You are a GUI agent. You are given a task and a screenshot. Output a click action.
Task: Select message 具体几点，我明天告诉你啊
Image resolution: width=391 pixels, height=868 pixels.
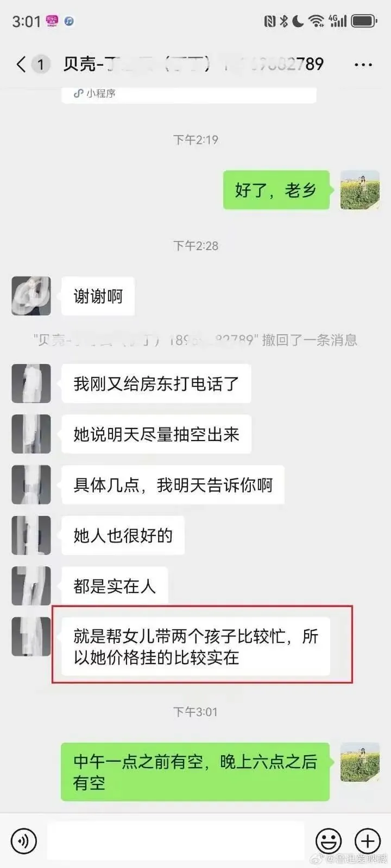click(x=173, y=484)
